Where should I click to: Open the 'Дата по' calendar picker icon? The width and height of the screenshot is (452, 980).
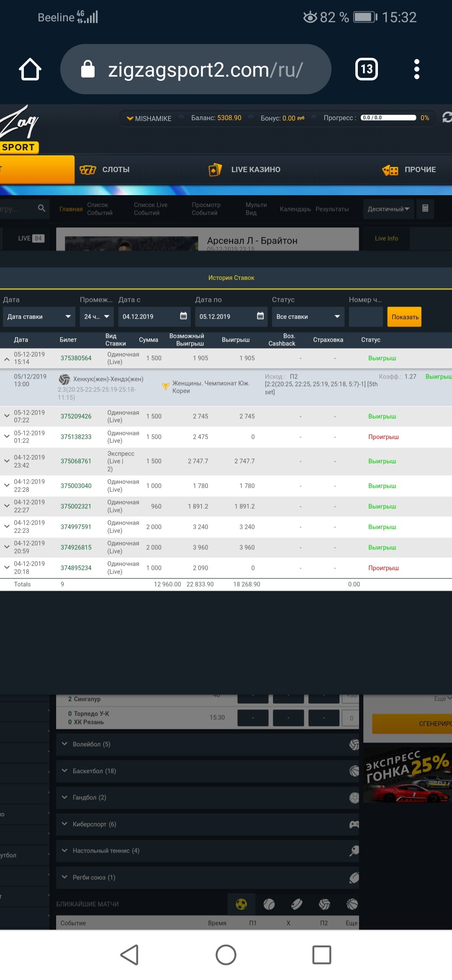tap(260, 316)
